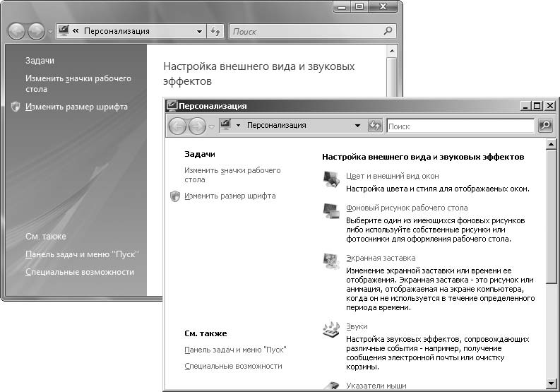Close the rear Aero-styled window

(x=383, y=6)
